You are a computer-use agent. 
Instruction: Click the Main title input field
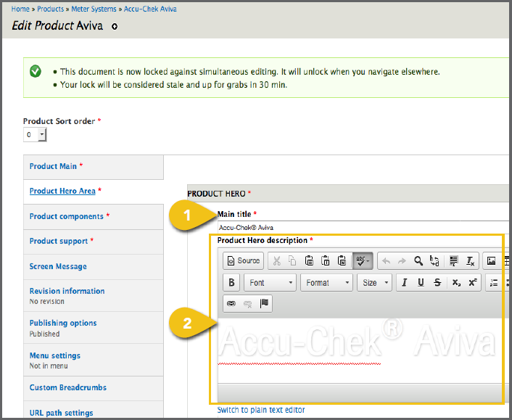coord(363,227)
